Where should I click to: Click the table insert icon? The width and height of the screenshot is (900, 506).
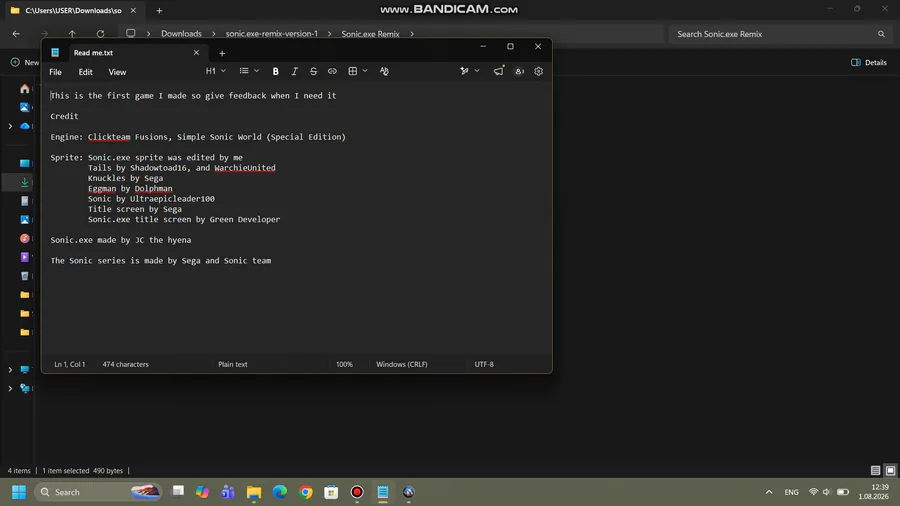tap(352, 71)
